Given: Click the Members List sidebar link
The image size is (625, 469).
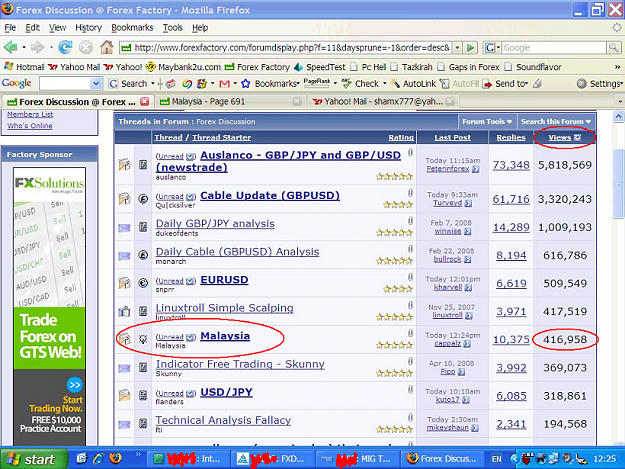Looking at the screenshot, I should pos(30,114).
